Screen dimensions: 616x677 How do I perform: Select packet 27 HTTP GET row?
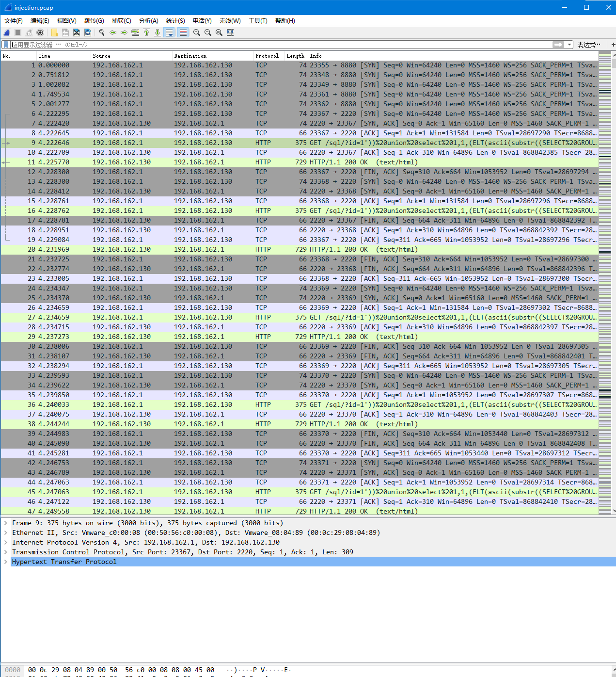pos(300,317)
